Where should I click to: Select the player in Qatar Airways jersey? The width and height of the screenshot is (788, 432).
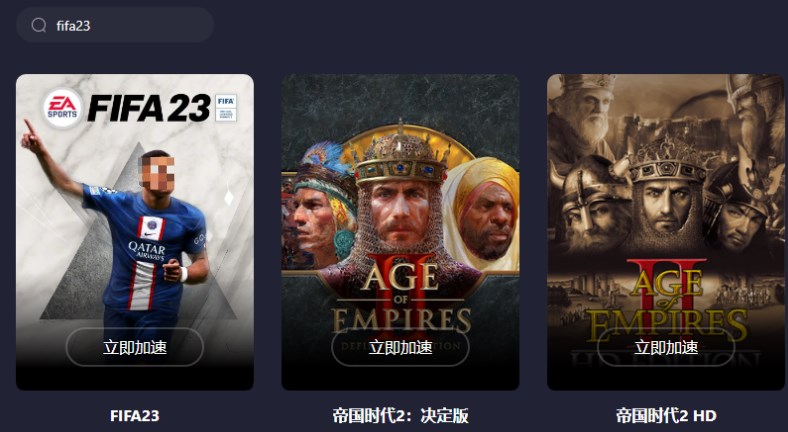133,236
